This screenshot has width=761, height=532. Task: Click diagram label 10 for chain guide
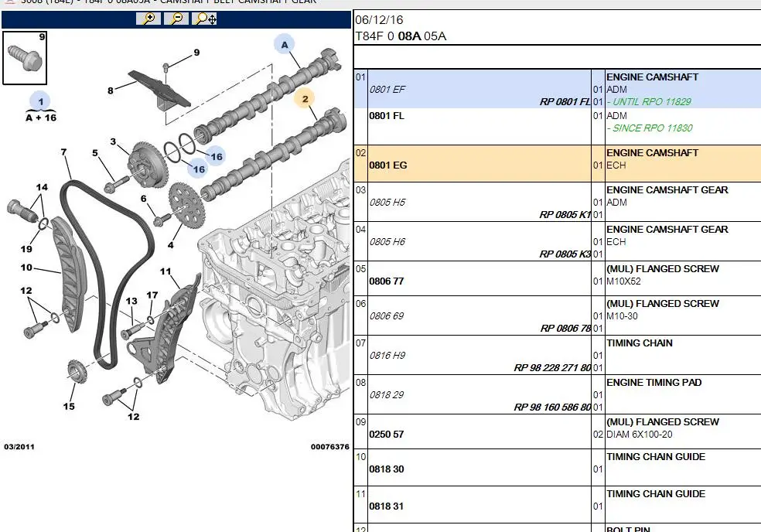coord(27,268)
